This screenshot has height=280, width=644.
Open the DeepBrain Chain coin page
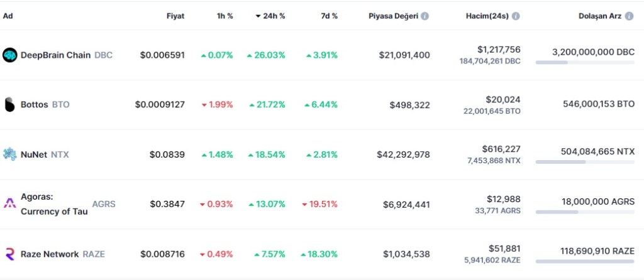pos(56,55)
